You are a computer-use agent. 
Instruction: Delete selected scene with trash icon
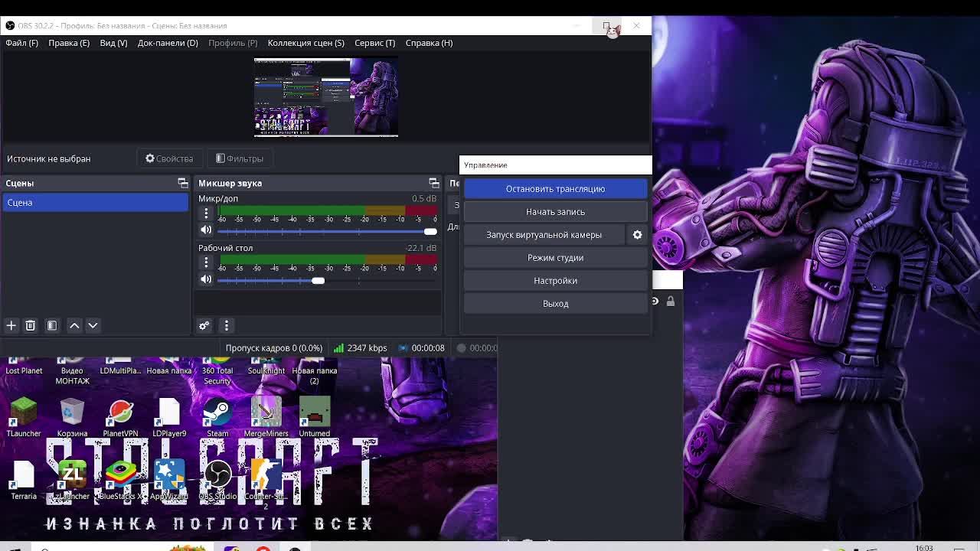31,325
